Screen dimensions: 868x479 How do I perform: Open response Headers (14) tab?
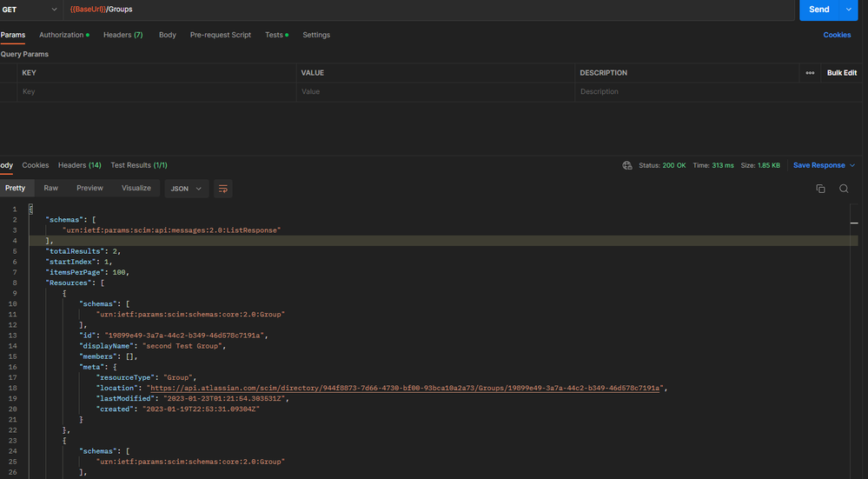tap(80, 165)
